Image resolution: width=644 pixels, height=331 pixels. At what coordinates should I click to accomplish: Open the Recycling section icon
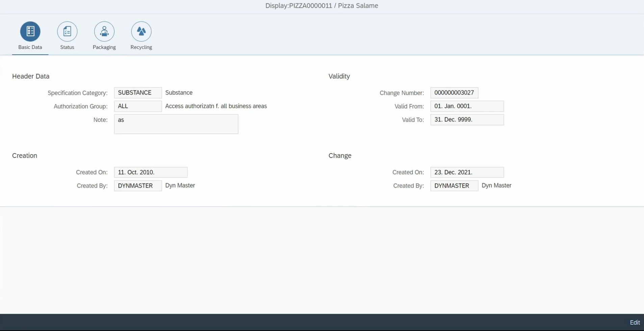coord(141,31)
